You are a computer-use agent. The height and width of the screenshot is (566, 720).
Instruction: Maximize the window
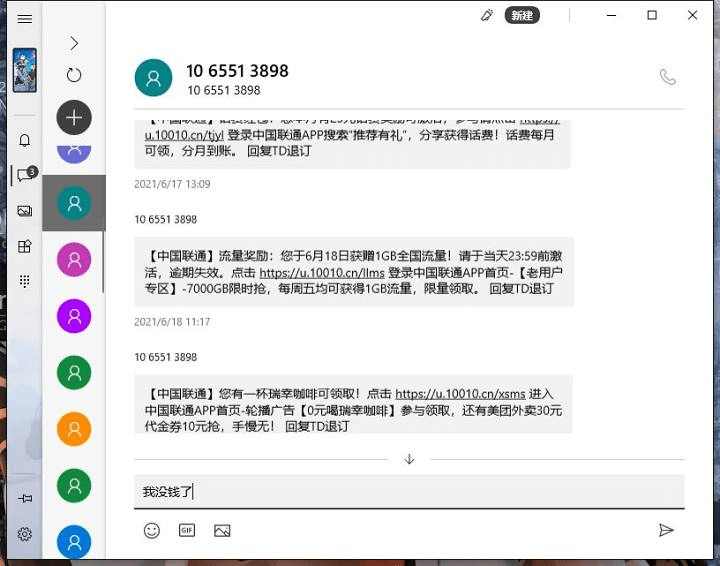click(x=652, y=15)
